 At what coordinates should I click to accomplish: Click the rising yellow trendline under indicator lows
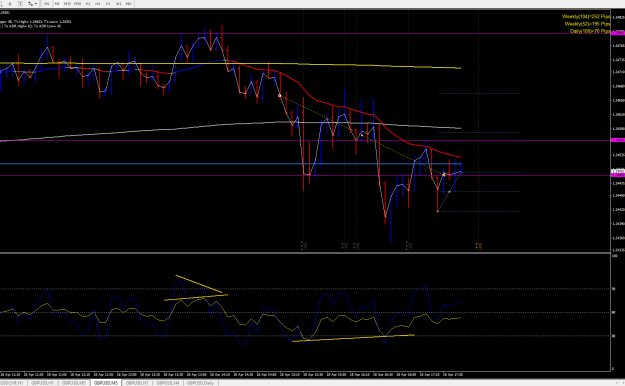353,338
